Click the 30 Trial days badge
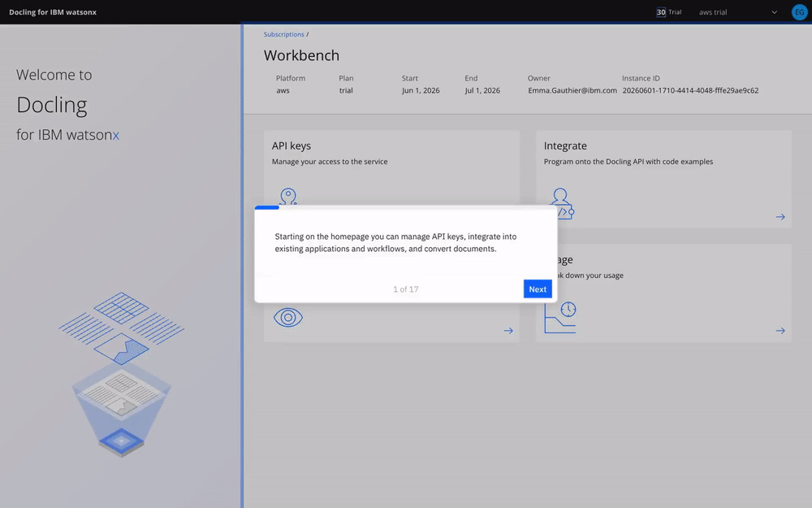Screen dimensions: 812x508 (x=669, y=12)
